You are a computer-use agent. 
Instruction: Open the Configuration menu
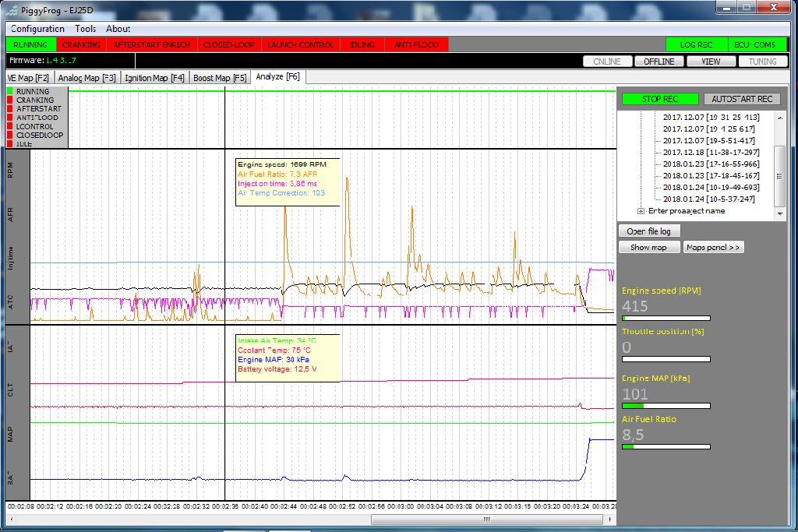[x=37, y=29]
